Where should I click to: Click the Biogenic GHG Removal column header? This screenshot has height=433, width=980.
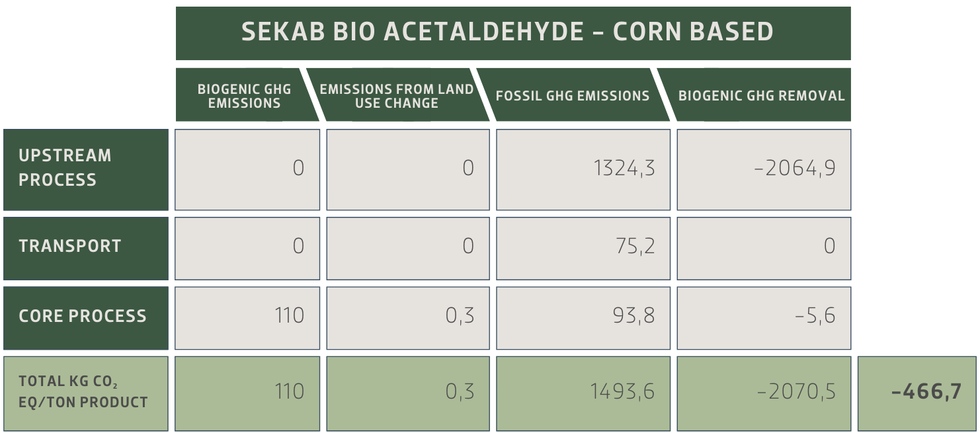761,96
